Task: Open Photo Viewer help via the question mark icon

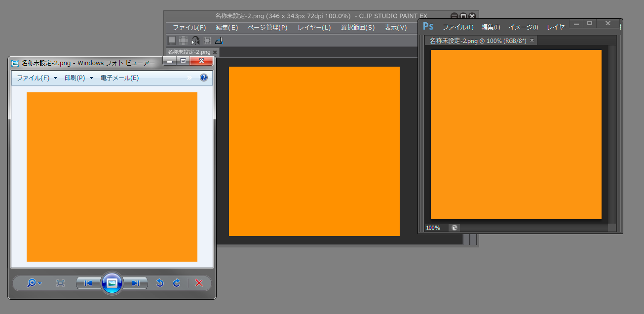Action: pos(204,78)
